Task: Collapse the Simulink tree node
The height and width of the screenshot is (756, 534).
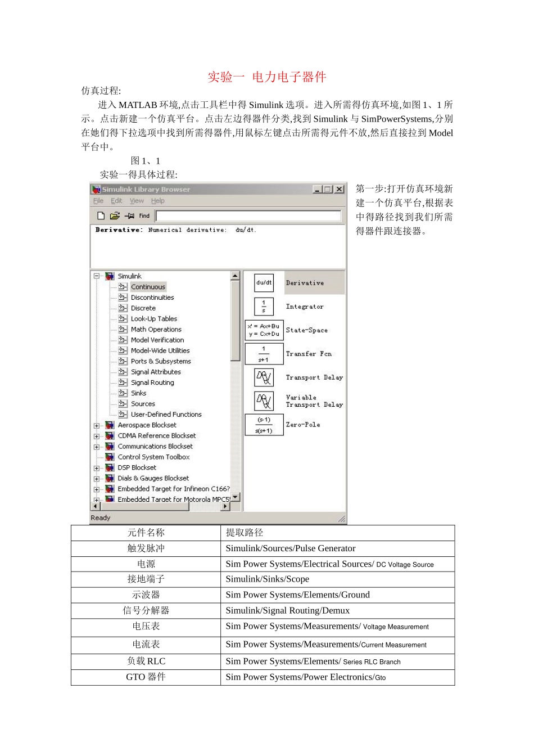Action: point(97,276)
